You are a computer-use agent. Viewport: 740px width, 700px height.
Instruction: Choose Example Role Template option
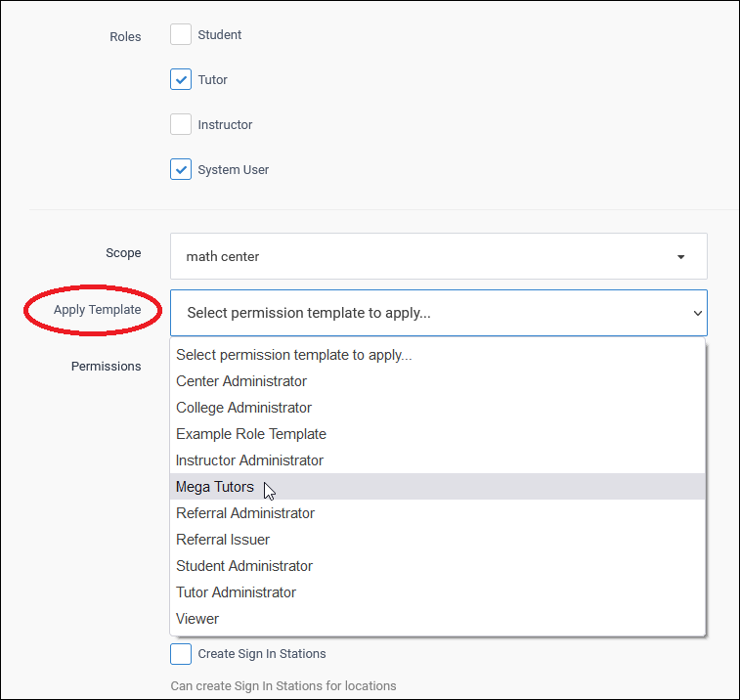point(251,434)
